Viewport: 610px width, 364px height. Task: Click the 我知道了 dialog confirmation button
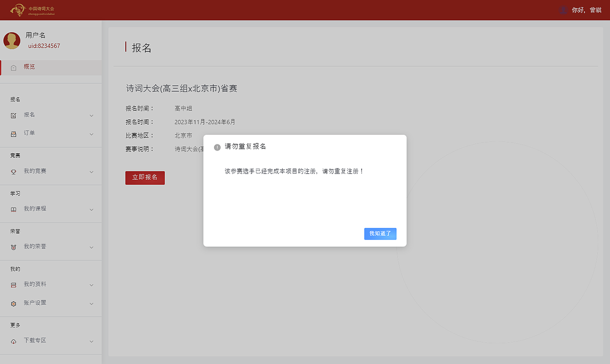pyautogui.click(x=380, y=233)
